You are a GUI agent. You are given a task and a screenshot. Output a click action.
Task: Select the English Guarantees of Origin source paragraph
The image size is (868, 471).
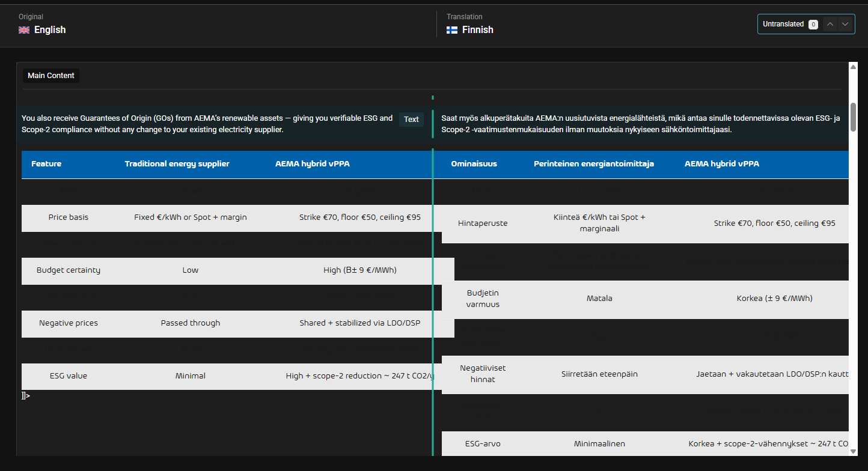tap(207, 124)
